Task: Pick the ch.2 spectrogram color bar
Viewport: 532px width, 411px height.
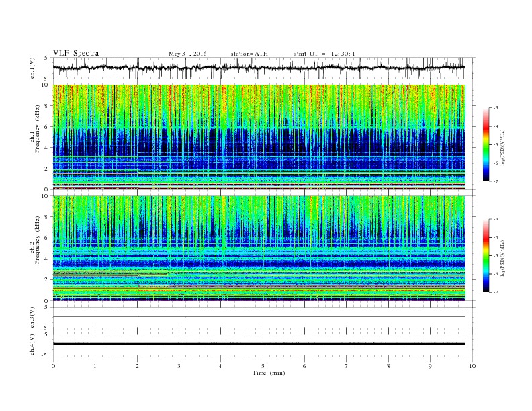Action: [x=486, y=255]
